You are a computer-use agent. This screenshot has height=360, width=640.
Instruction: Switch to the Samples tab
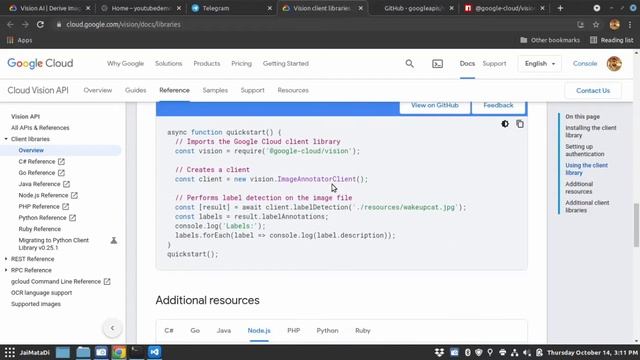pyautogui.click(x=215, y=90)
